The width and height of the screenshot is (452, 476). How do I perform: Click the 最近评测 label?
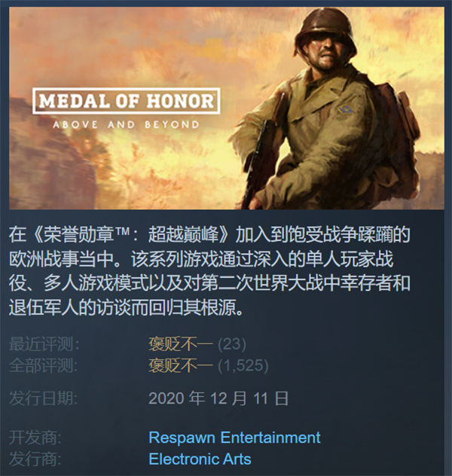click(44, 344)
